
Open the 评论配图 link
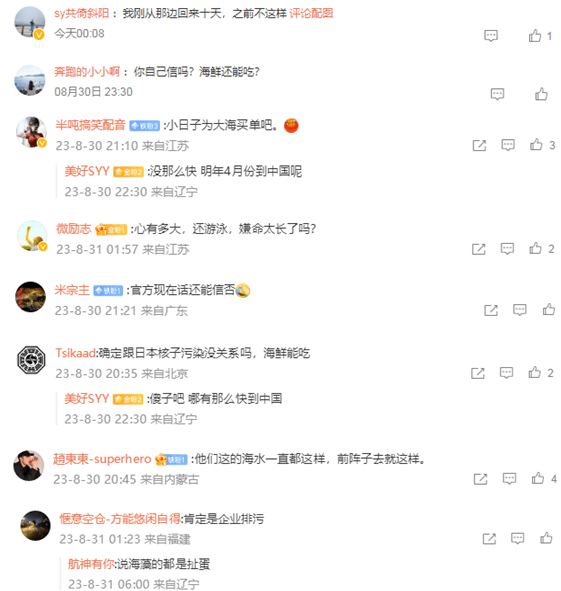pyautogui.click(x=311, y=14)
